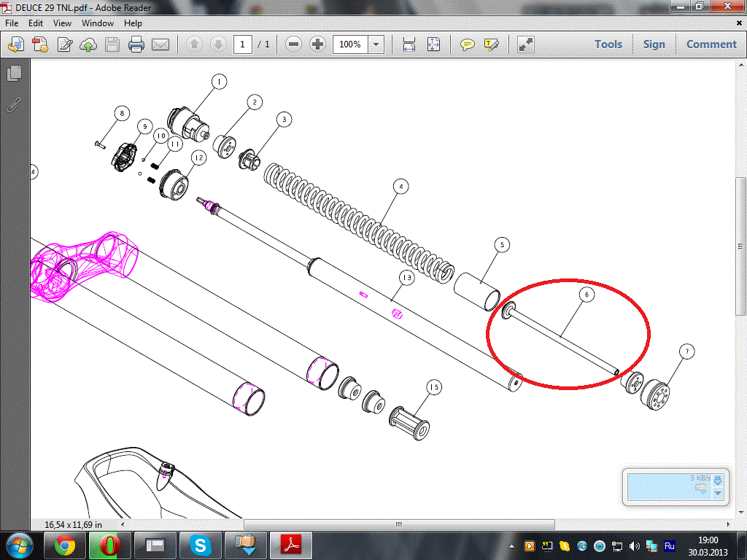Click the Print file icon
The width and height of the screenshot is (747, 560).
click(x=136, y=44)
